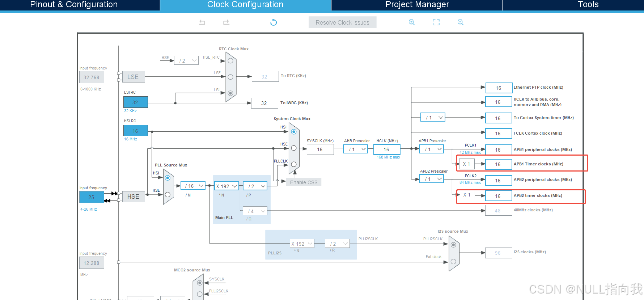Click the HSE input frequency field 25
Image resolution: width=644 pixels, height=300 pixels.
coord(92,197)
